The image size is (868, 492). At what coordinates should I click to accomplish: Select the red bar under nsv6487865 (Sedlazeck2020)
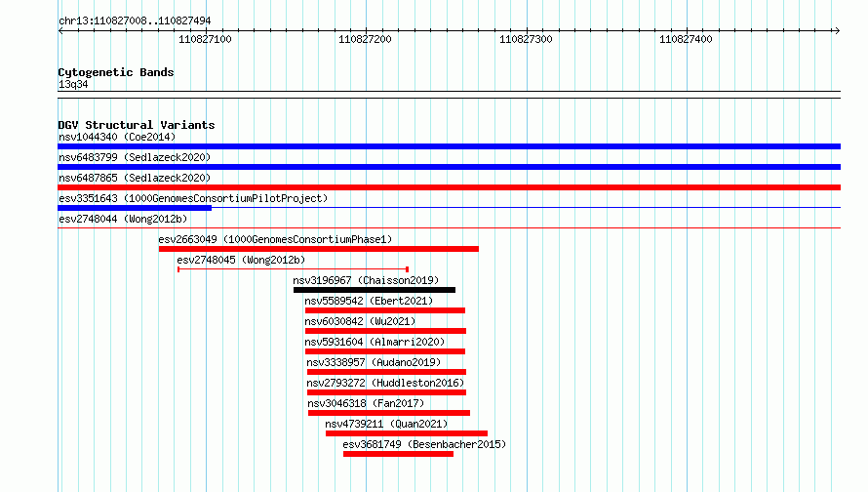click(449, 187)
